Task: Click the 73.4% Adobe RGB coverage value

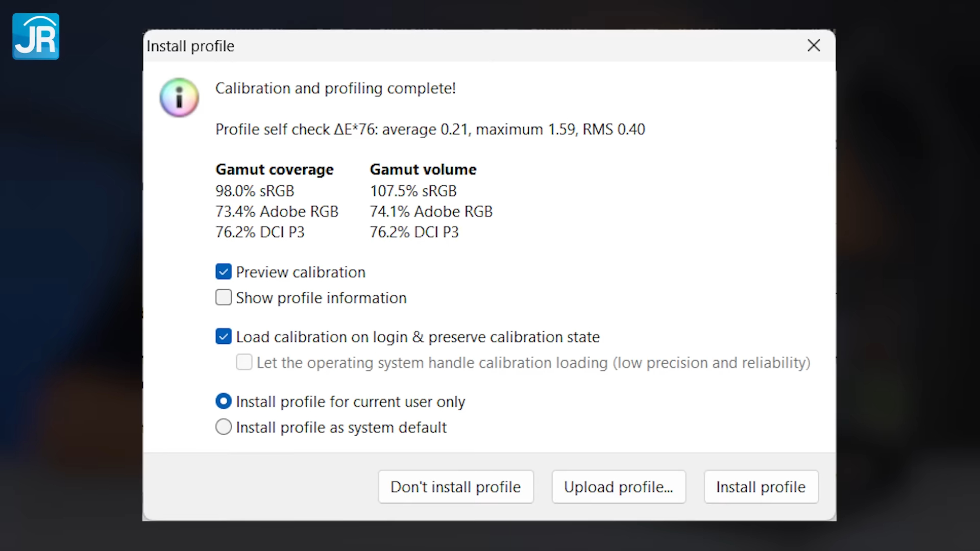Action: tap(277, 211)
